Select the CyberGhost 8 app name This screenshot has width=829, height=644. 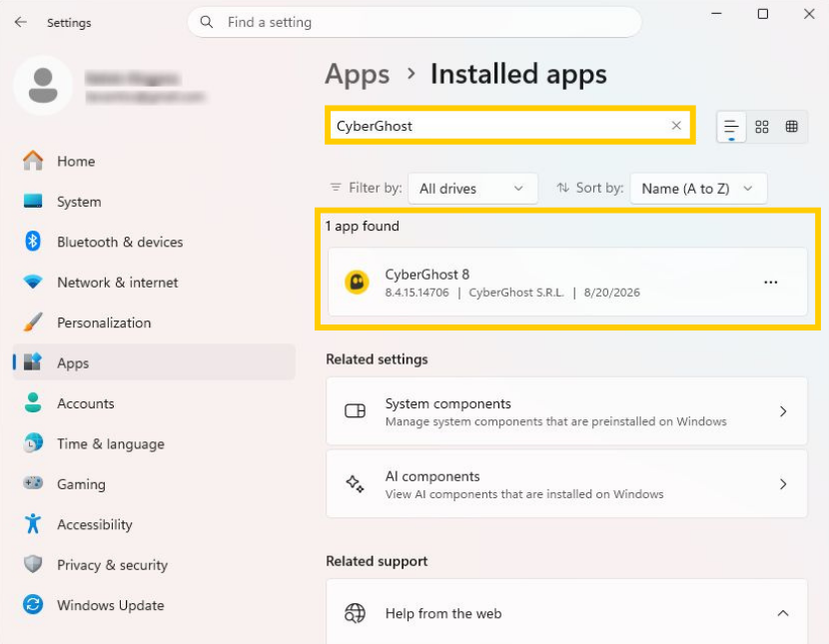427,275
